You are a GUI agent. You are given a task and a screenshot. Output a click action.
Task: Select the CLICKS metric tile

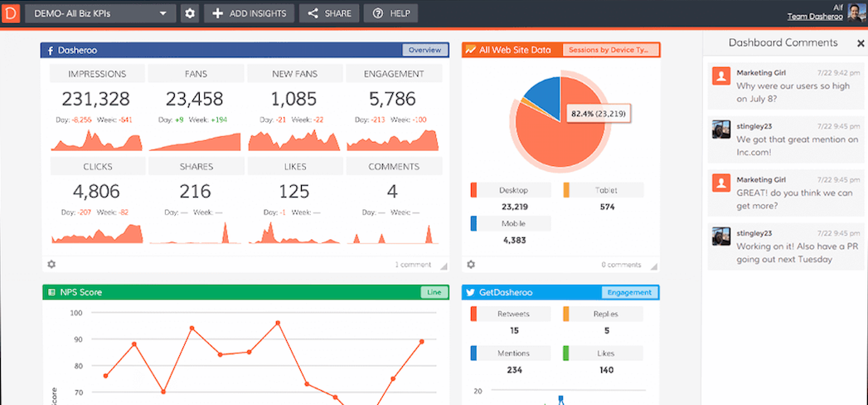tap(98, 166)
